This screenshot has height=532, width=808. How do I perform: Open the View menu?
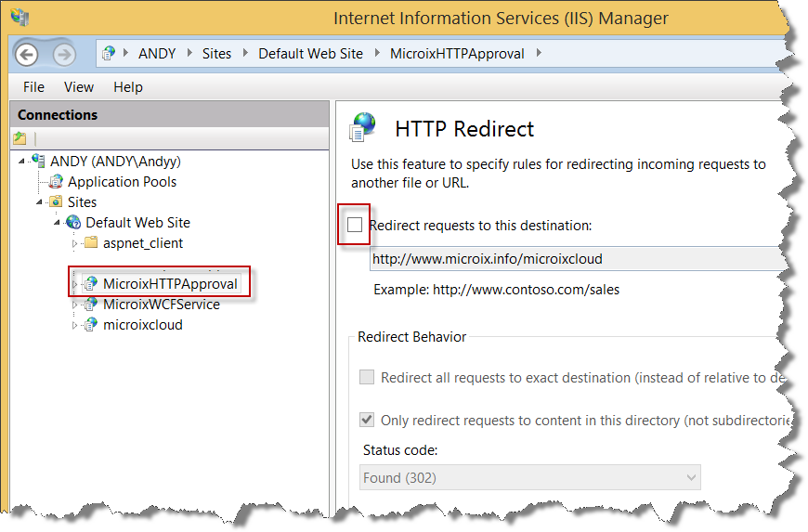pos(79,87)
